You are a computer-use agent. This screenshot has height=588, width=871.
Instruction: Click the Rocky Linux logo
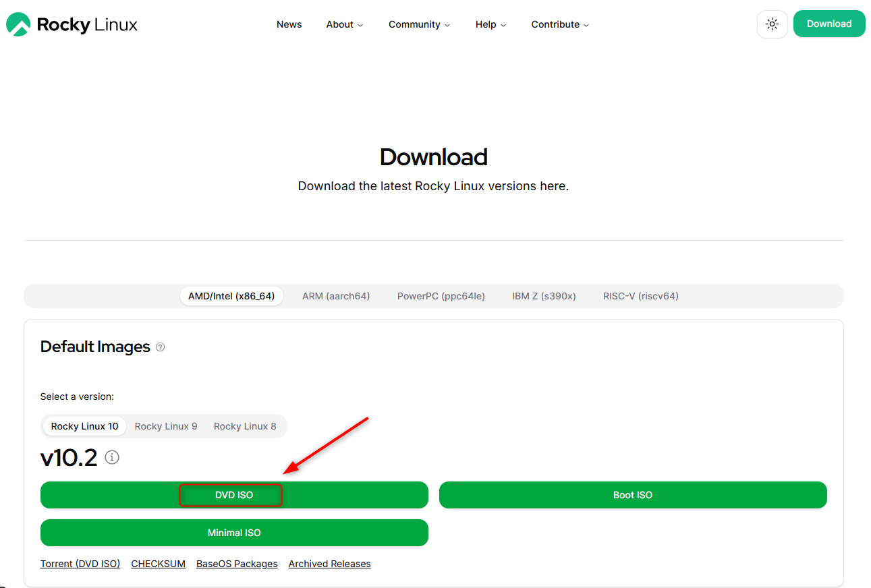coord(72,24)
